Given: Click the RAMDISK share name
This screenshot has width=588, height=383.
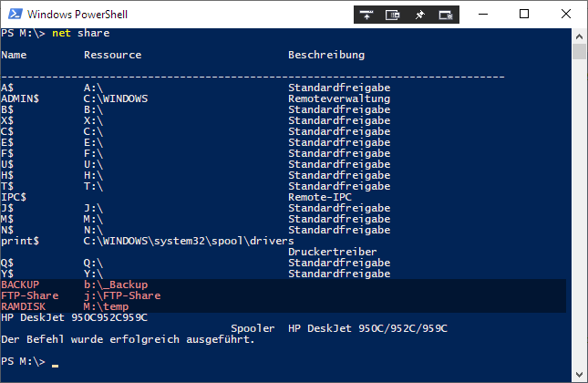Looking at the screenshot, I should click(24, 306).
